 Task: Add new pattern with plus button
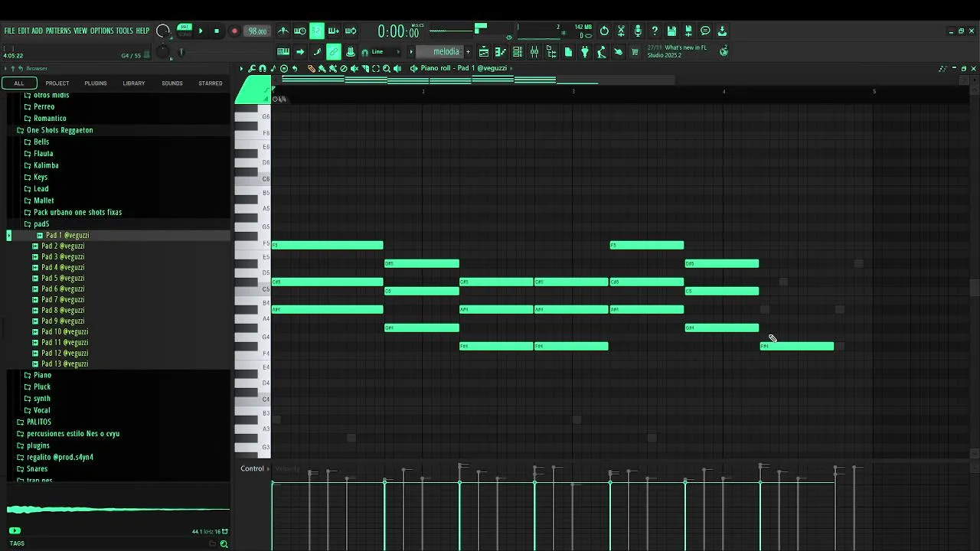468,52
